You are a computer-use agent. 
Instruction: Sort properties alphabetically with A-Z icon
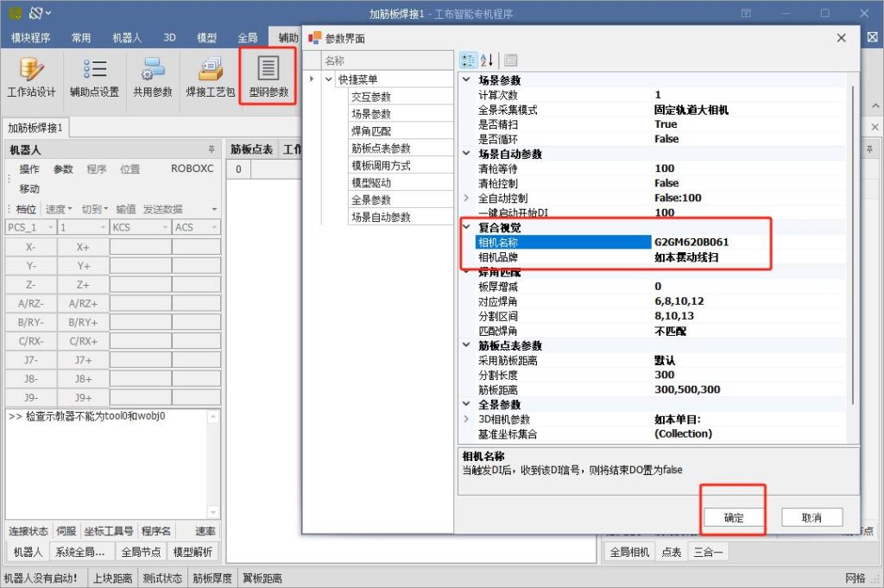487,60
